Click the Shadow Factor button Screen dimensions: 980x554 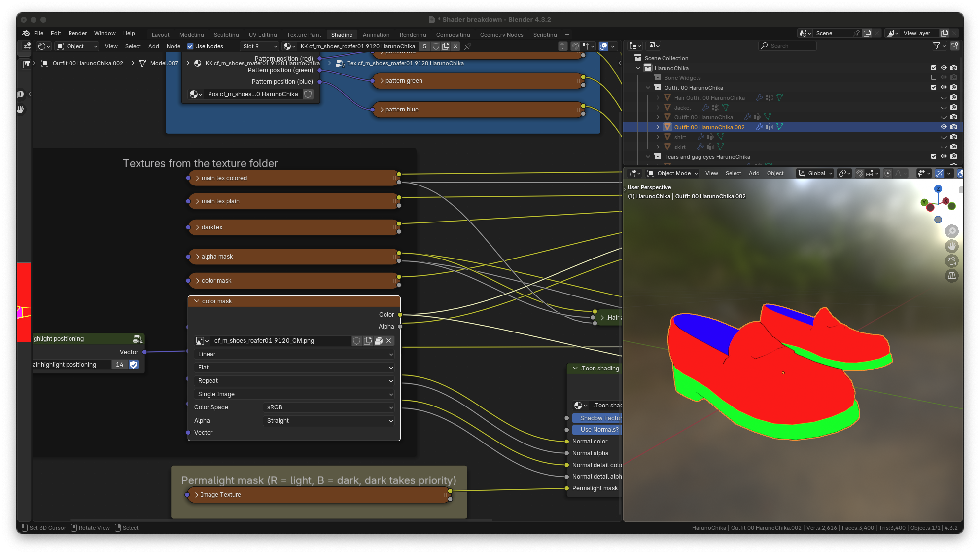[597, 418]
